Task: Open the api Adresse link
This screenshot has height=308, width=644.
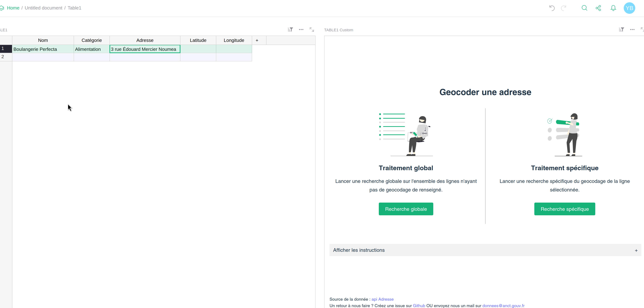Action: [382, 299]
